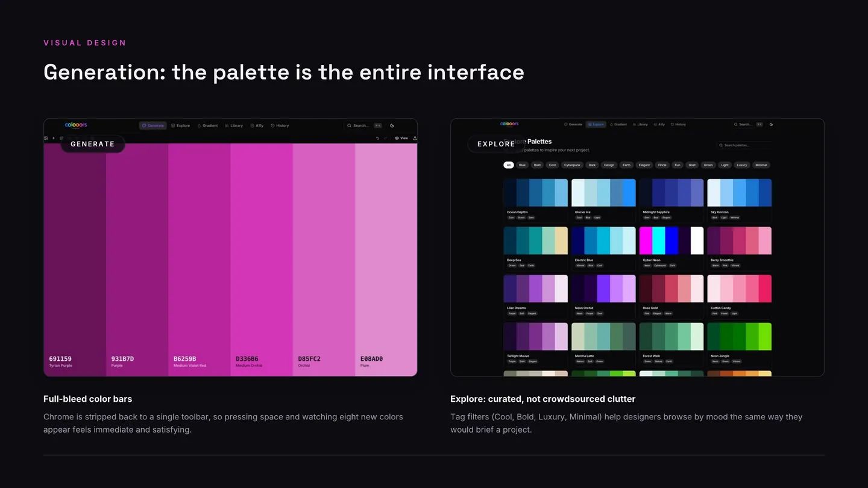
Task: Click the undo arrow in the Generate toolbar
Action: tap(378, 138)
